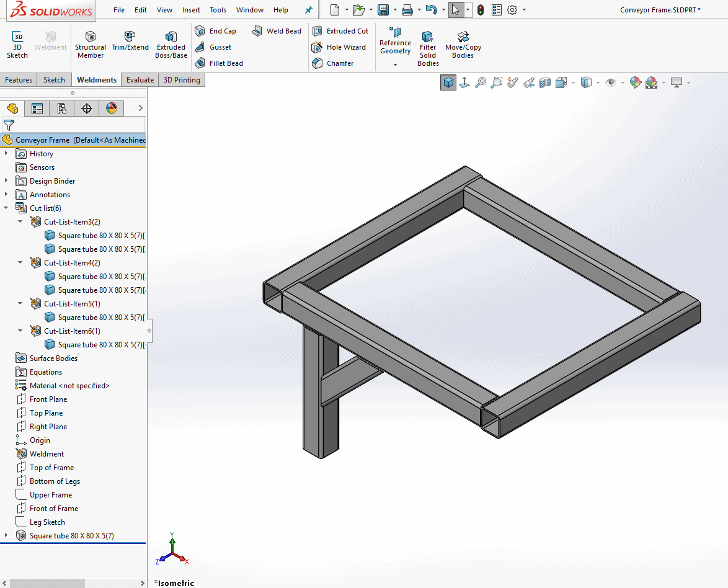Start a 3D Sketch

(x=17, y=44)
